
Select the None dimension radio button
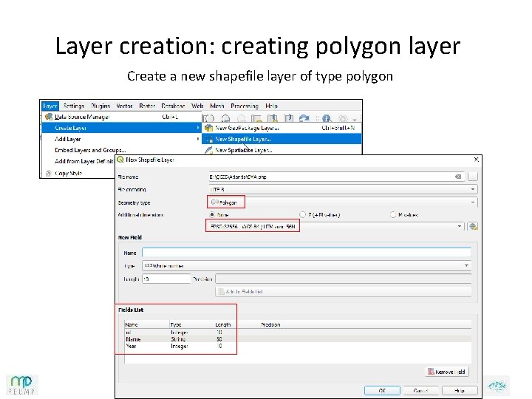(x=212, y=214)
